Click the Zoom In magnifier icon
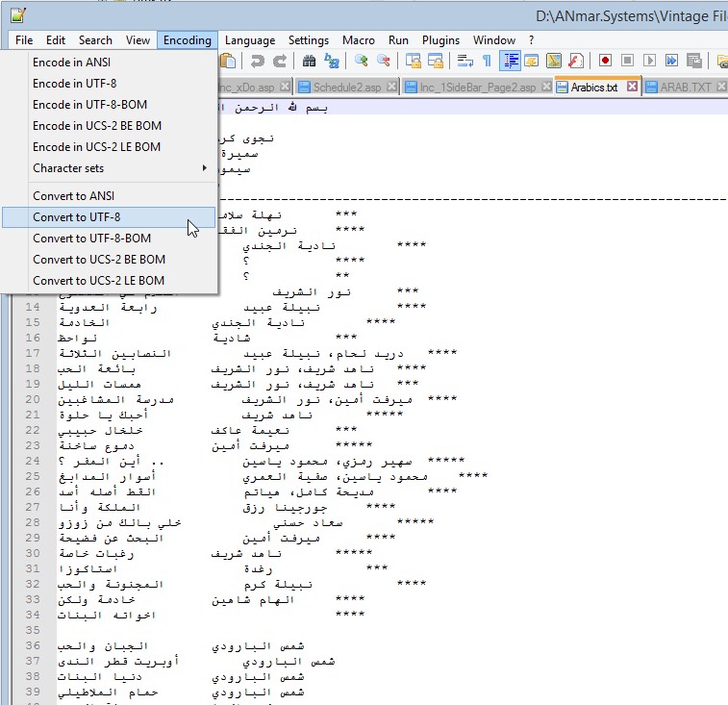Image resolution: width=728 pixels, height=705 pixels. (362, 61)
